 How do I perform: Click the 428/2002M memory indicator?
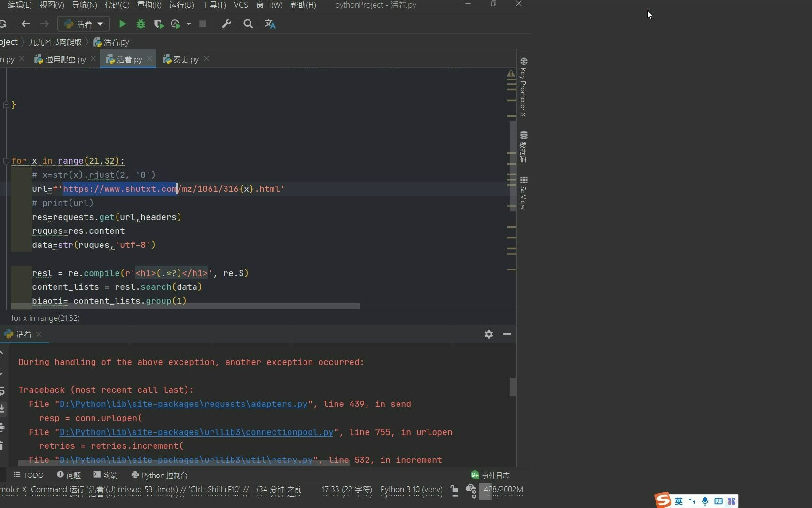(502, 490)
